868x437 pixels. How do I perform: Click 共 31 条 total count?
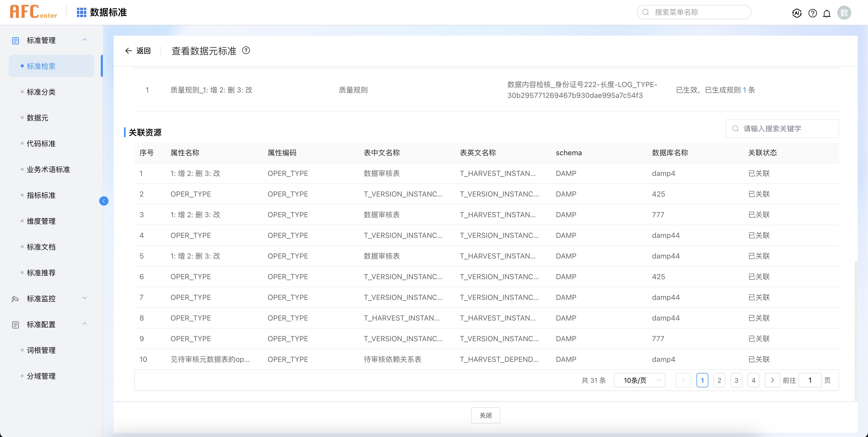(x=594, y=380)
